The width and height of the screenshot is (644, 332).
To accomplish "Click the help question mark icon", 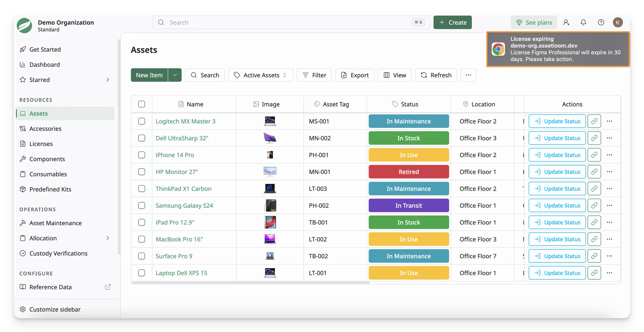I will tap(601, 22).
